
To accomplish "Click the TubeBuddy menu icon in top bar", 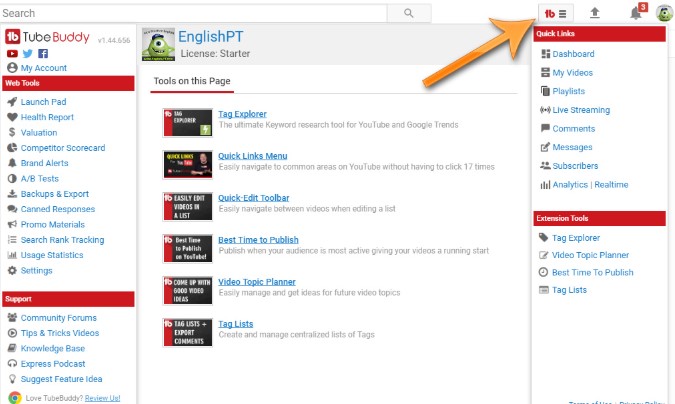I will (x=556, y=13).
